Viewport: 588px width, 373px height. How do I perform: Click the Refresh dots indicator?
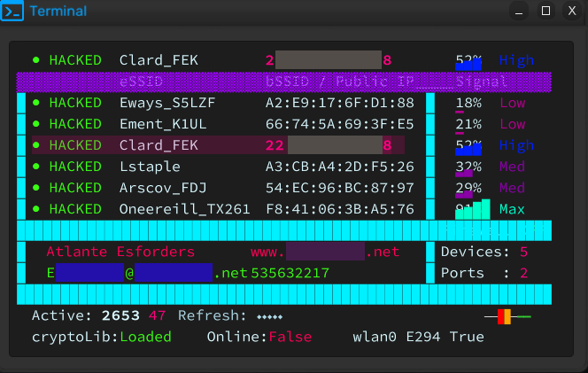point(269,317)
